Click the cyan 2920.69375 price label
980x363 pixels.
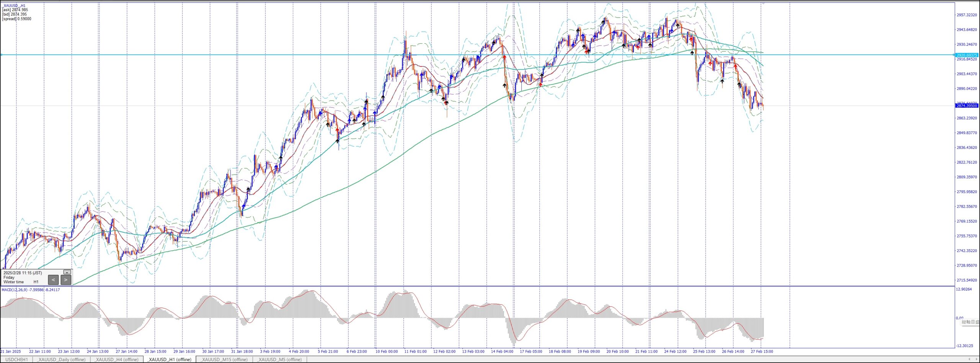(x=967, y=55)
